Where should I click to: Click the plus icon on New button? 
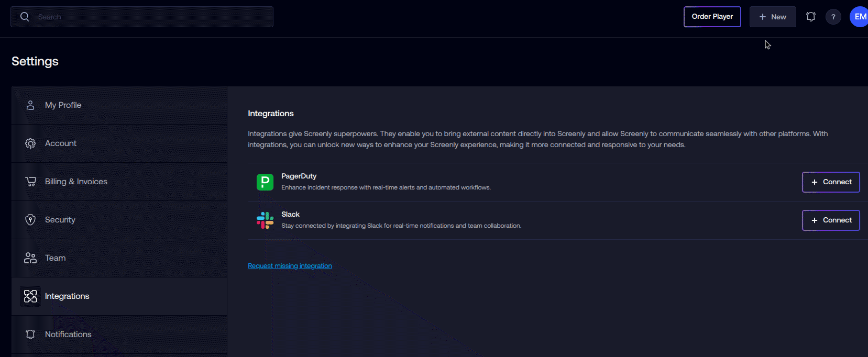tap(763, 17)
